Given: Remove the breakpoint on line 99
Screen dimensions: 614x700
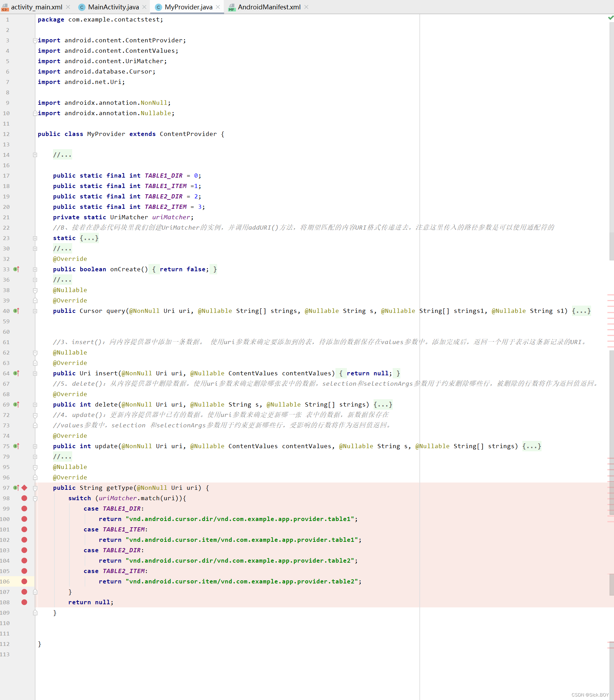Looking at the screenshot, I should [24, 509].
